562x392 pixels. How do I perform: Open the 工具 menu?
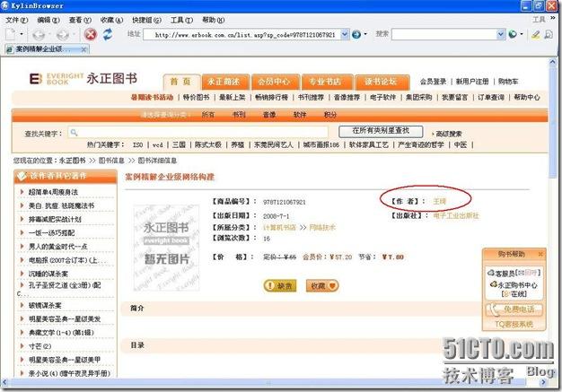[181, 20]
